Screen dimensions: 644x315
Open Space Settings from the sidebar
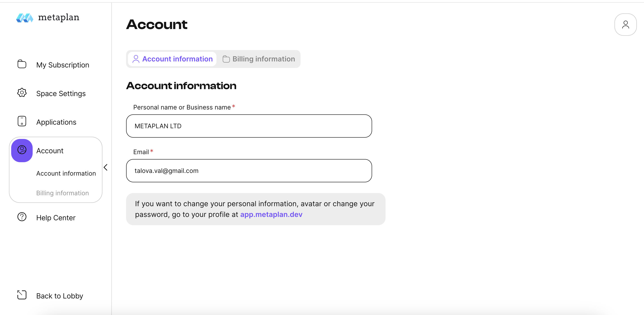point(61,93)
